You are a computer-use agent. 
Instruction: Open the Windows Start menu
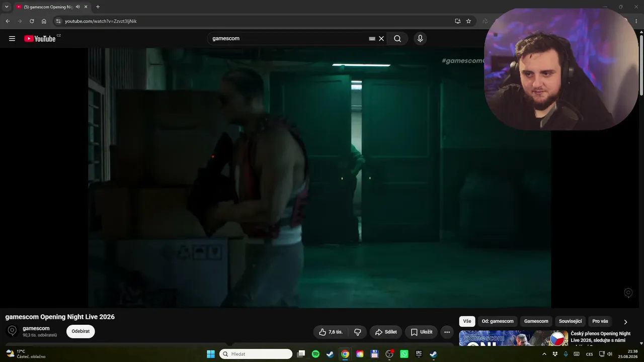point(211,354)
